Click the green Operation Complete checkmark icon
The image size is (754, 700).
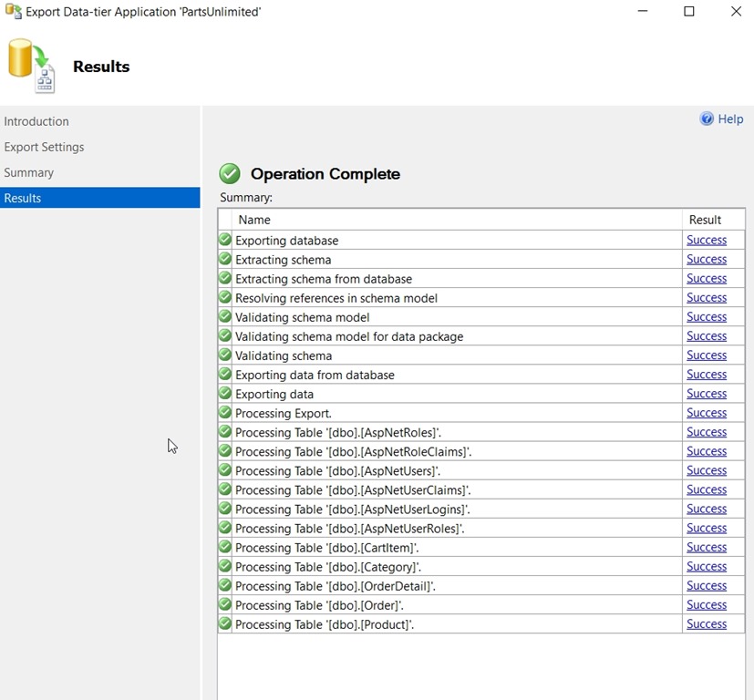(x=230, y=174)
